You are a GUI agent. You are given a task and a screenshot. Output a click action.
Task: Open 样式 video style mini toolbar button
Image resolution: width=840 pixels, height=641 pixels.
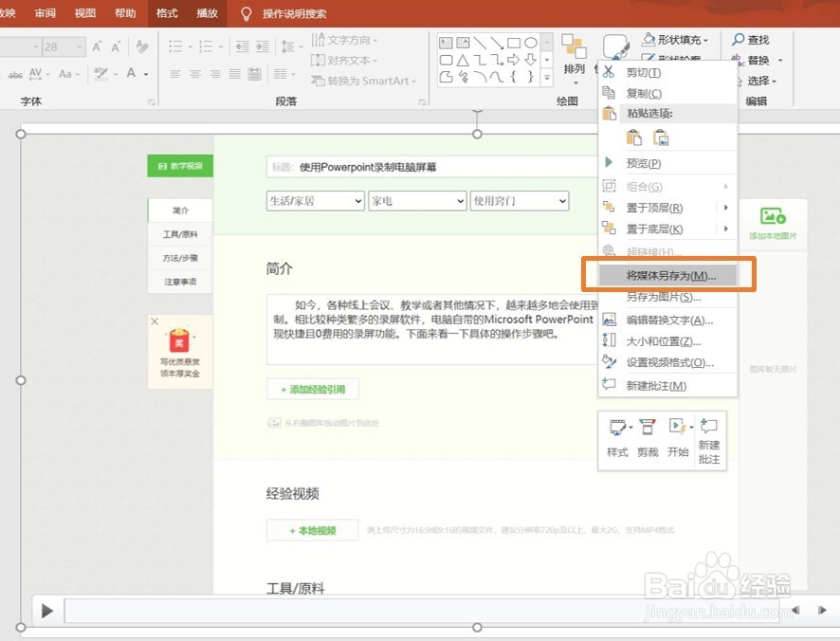(618, 438)
